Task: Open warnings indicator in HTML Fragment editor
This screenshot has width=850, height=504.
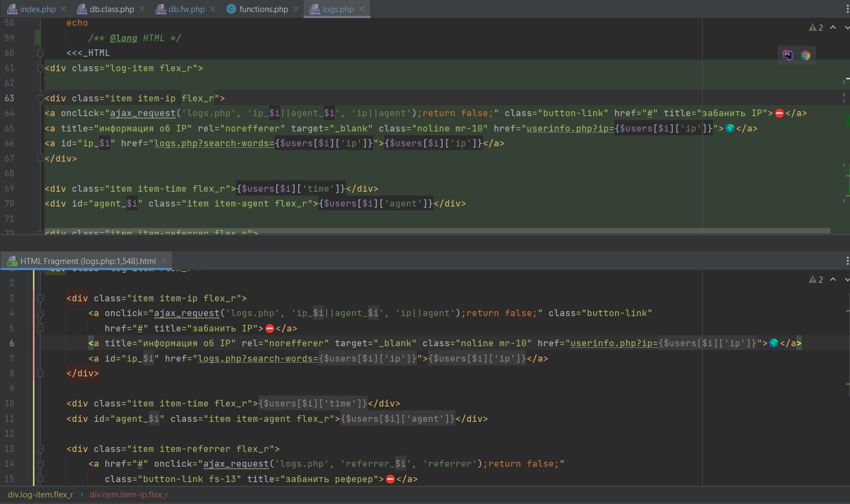Action: [816, 279]
